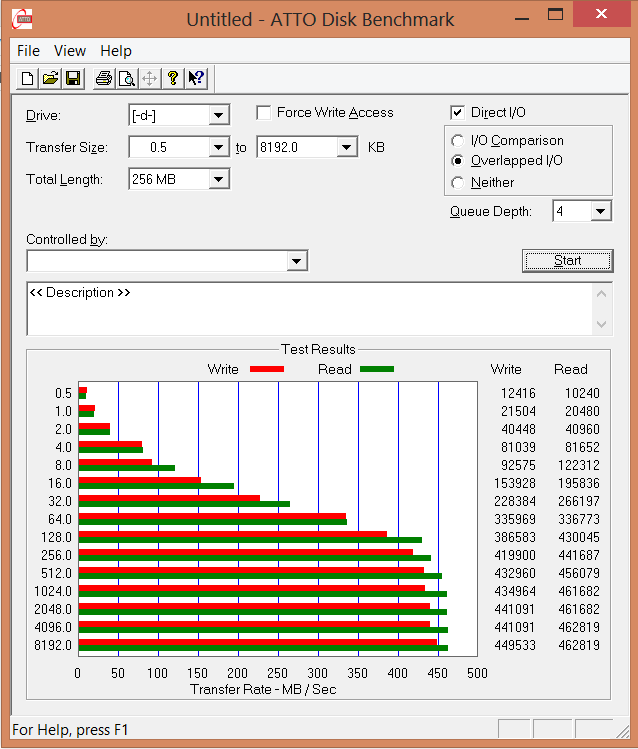Image resolution: width=638 pixels, height=749 pixels.
Task: Click the New file toolbar icon
Action: click(x=28, y=78)
